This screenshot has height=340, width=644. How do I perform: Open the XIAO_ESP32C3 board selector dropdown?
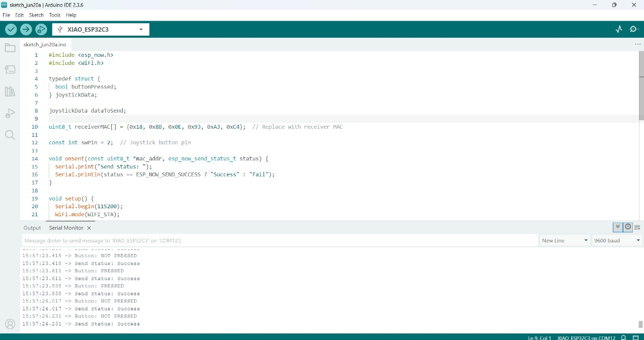[x=101, y=30]
